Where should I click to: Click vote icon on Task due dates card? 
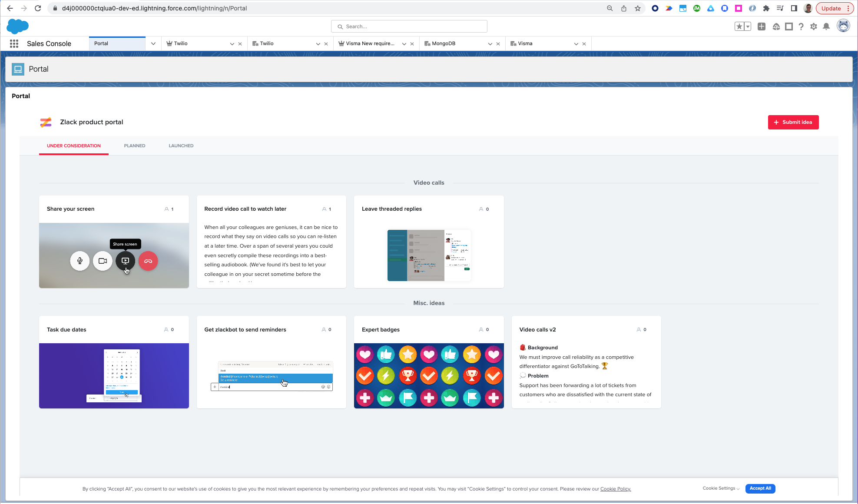pyautogui.click(x=166, y=330)
